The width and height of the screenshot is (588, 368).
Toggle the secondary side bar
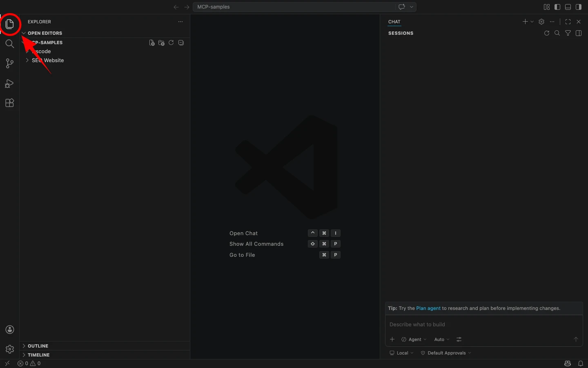click(x=579, y=7)
